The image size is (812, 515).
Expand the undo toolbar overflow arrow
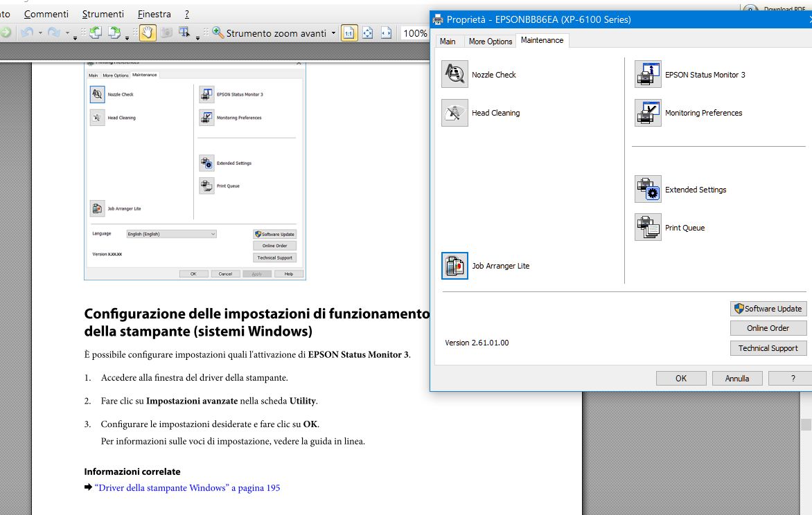(75, 38)
